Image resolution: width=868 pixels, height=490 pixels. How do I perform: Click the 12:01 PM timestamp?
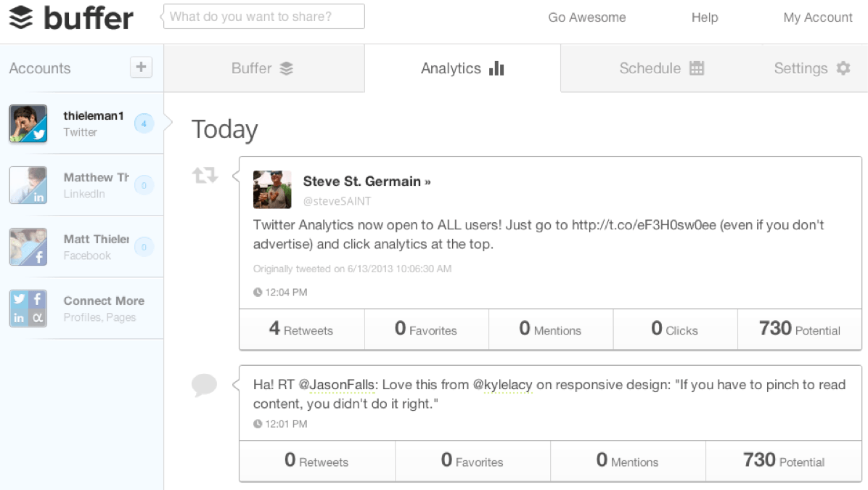coord(286,424)
